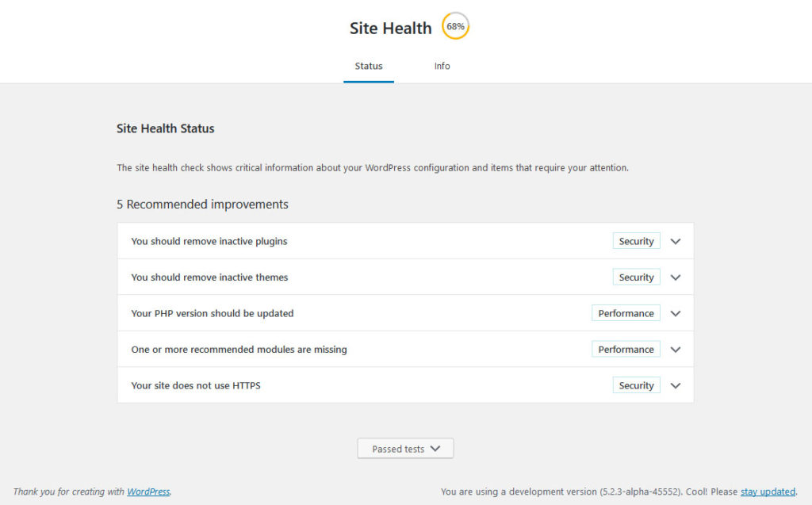This screenshot has width=812, height=505.
Task: Open the WordPress link in the footer
Action: coord(148,492)
